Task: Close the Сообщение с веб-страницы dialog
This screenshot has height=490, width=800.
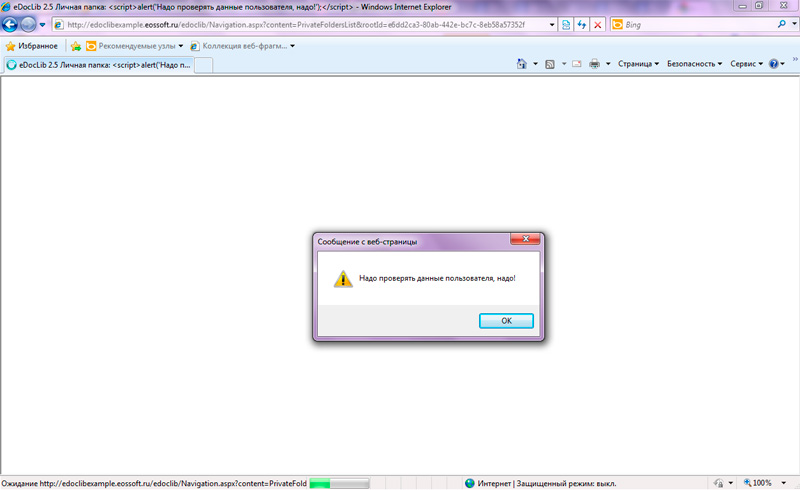Action: click(526, 238)
